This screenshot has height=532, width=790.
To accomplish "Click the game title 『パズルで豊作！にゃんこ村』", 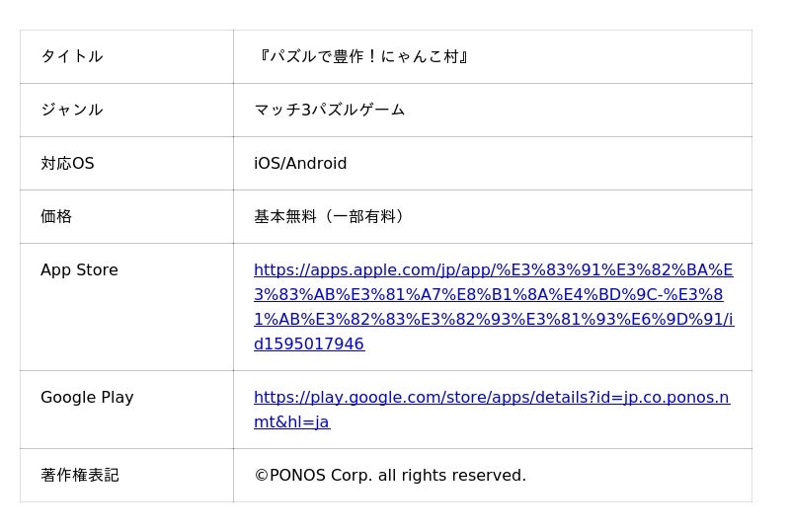I will [362, 57].
